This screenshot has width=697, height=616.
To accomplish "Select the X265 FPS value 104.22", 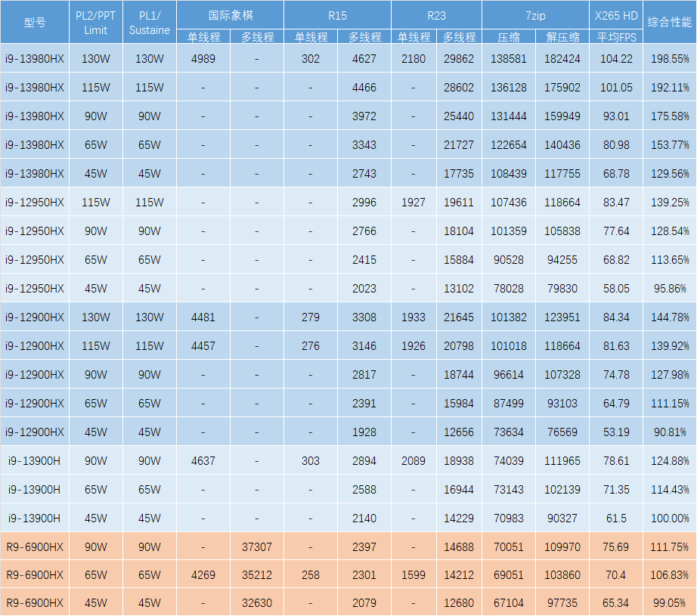I will pyautogui.click(x=616, y=59).
